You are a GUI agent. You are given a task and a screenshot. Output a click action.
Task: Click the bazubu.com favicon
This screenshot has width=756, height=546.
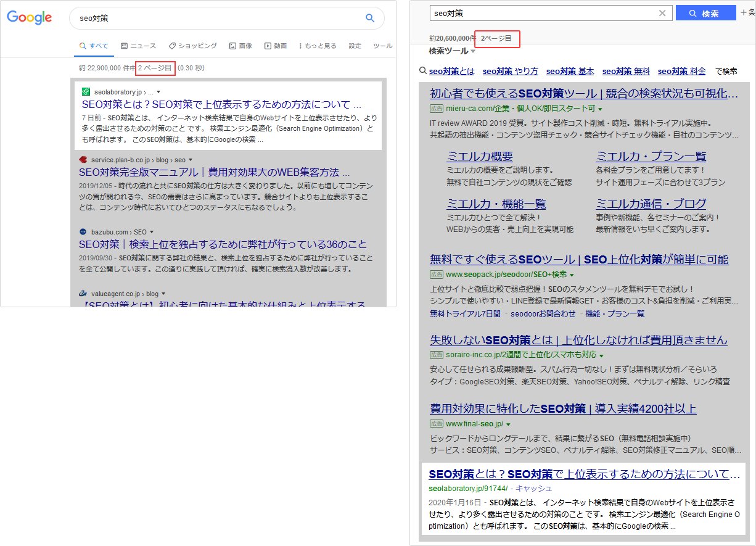point(83,231)
